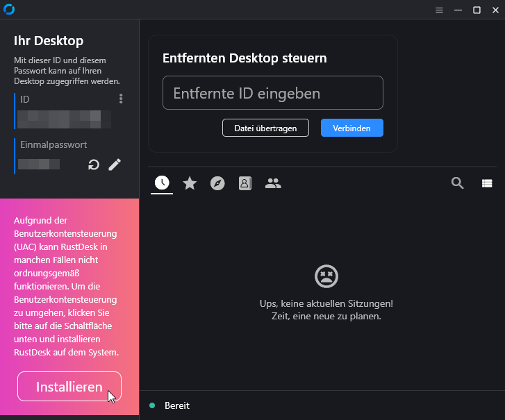The image size is (505, 420).
Task: Maximize the RustDesk window
Action: (x=477, y=10)
